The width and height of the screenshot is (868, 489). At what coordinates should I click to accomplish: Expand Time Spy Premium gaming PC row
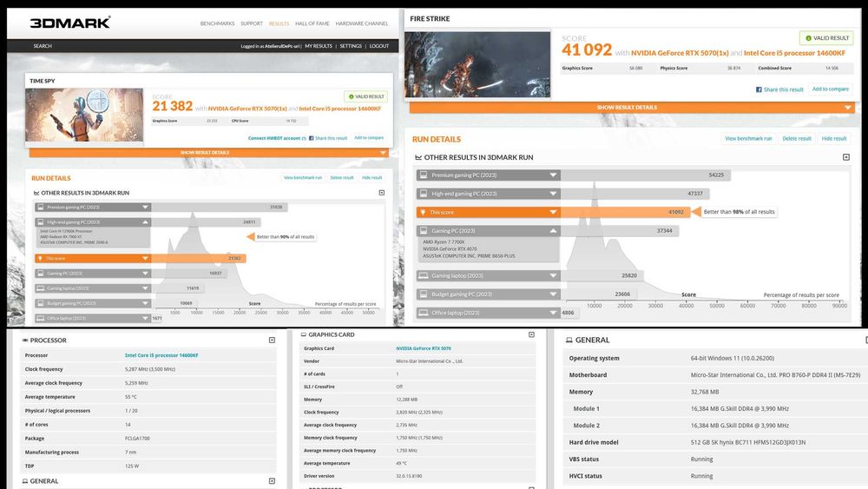[145, 207]
